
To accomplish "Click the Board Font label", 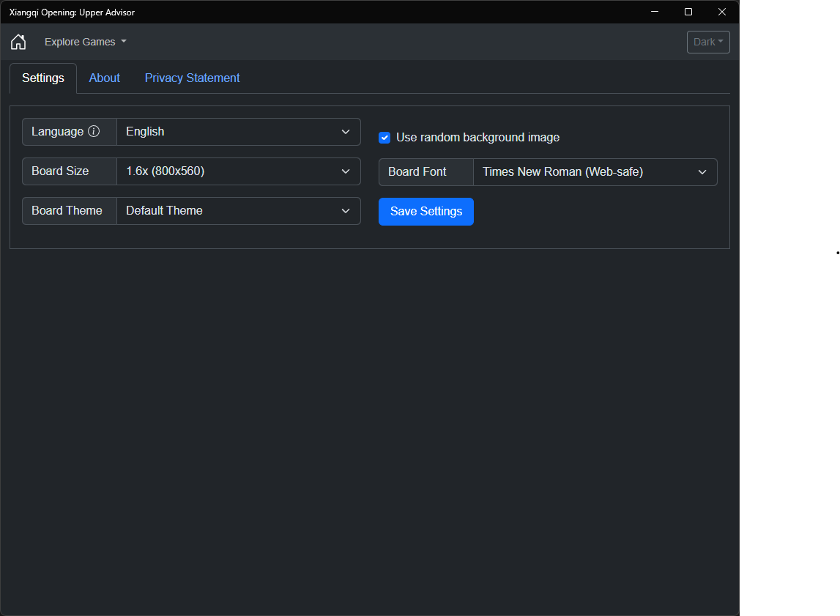I will [417, 172].
